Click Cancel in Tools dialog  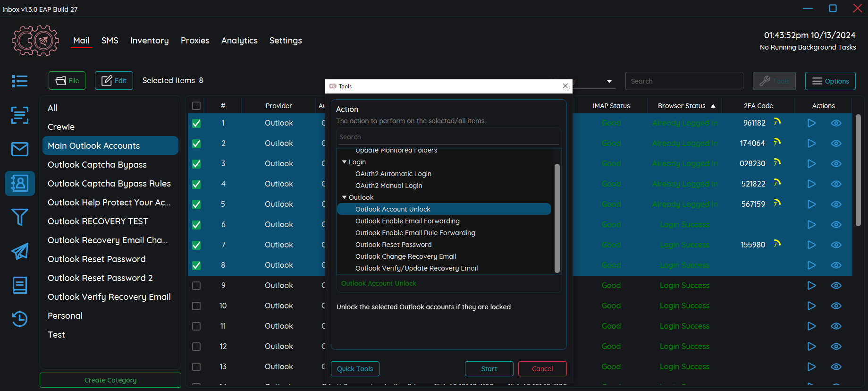(x=542, y=369)
